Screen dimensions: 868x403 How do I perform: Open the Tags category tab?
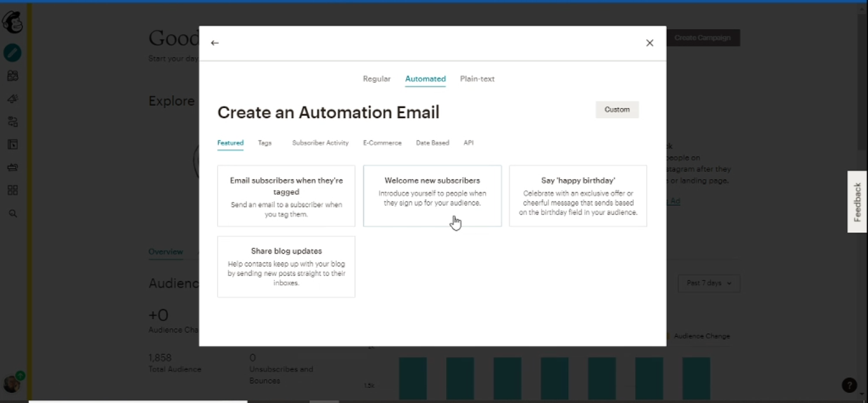point(265,143)
